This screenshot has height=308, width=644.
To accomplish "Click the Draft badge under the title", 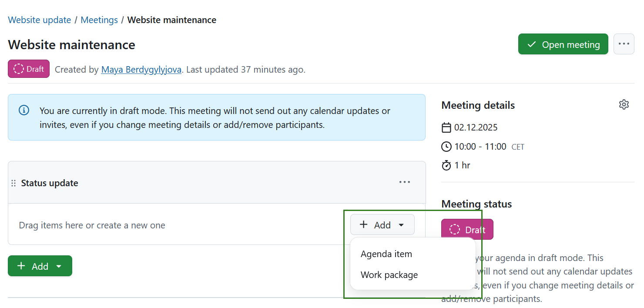I will pyautogui.click(x=29, y=69).
